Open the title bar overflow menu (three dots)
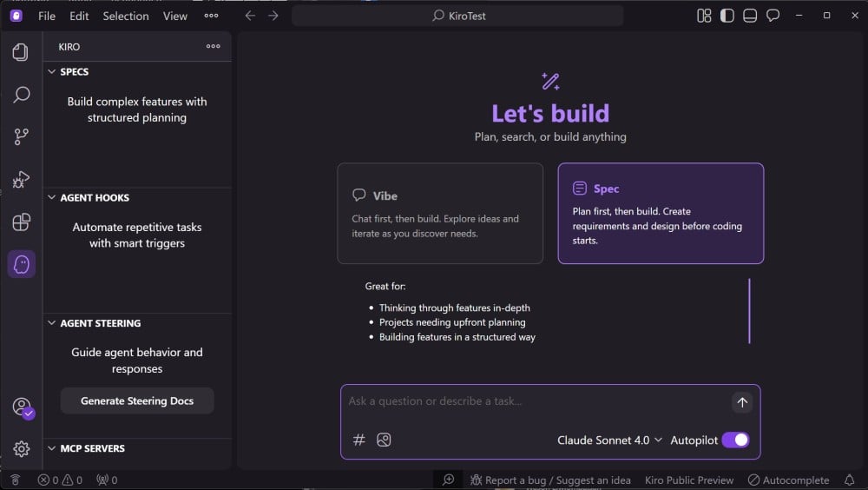The height and width of the screenshot is (490, 868). coord(211,16)
